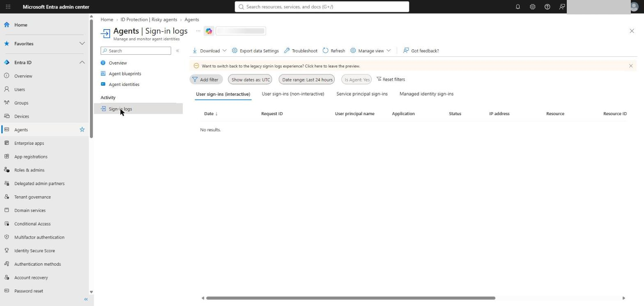Viewport: 644px width, 306px height.
Task: Click the feedback icon in top bar
Action: tap(562, 7)
